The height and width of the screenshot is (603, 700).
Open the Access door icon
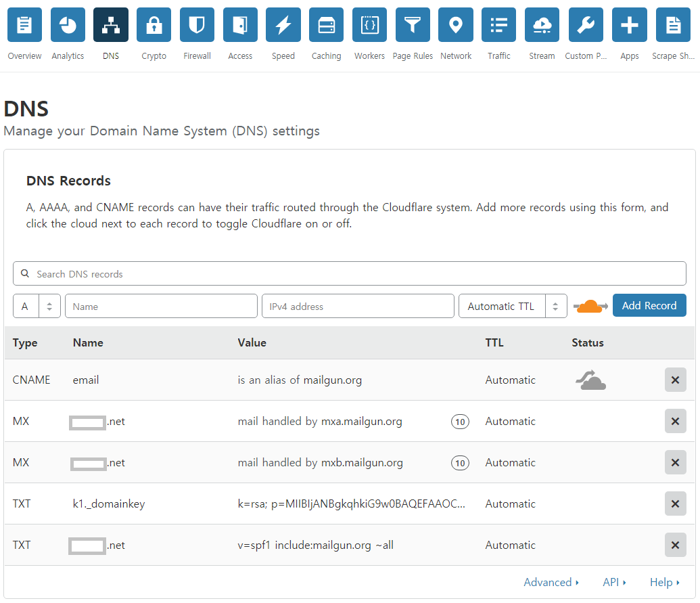tap(240, 24)
